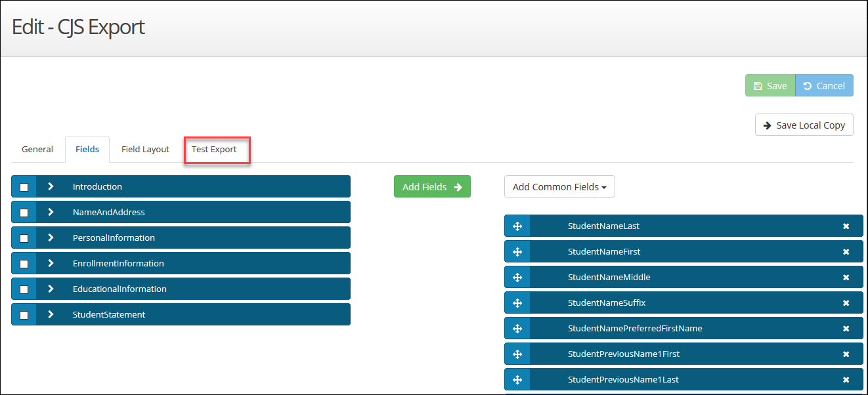This screenshot has height=395, width=868.
Task: Click the Add Fields button
Action: (x=432, y=186)
